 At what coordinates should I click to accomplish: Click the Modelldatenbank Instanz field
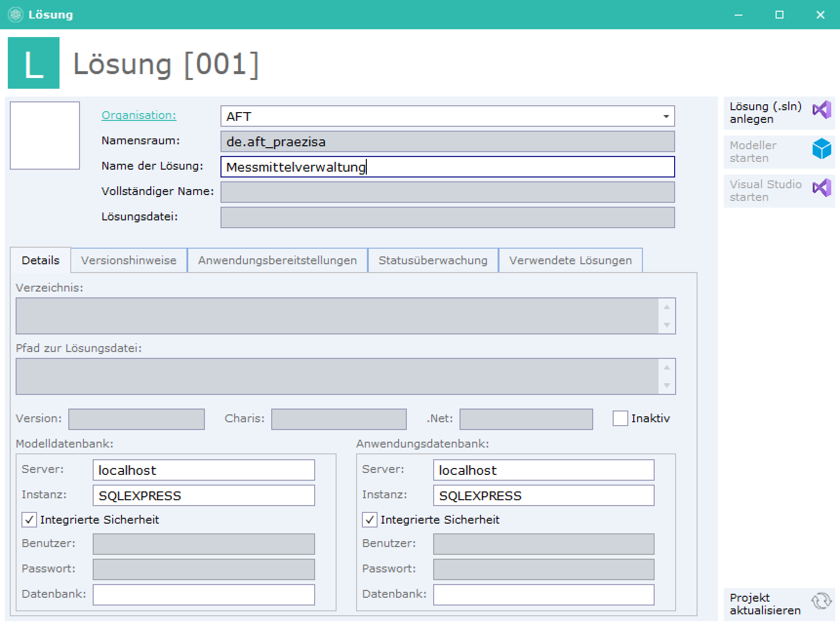click(204, 495)
